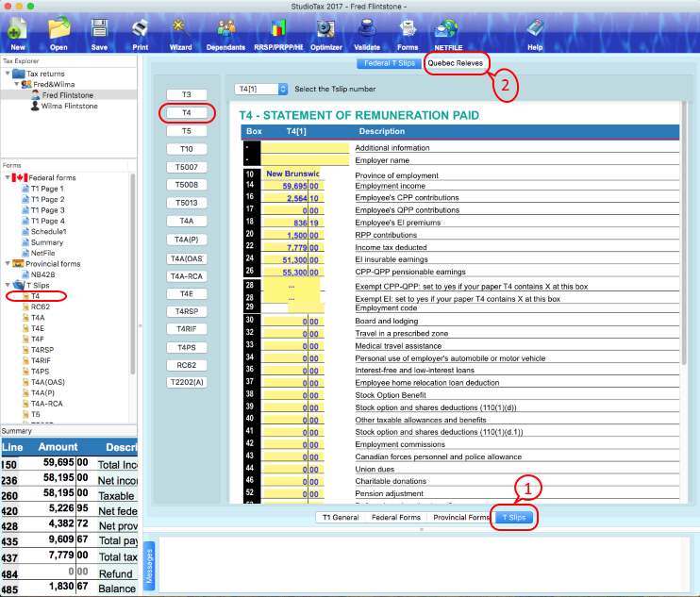
Task: Select Wilma Flintstone in Tax Explorer
Action: pyautogui.click(x=69, y=106)
